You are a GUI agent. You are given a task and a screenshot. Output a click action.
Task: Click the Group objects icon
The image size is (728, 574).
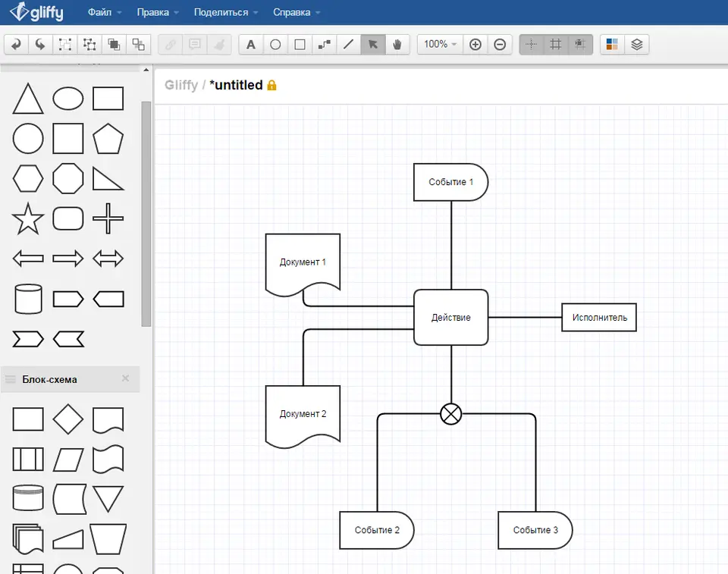tap(65, 45)
